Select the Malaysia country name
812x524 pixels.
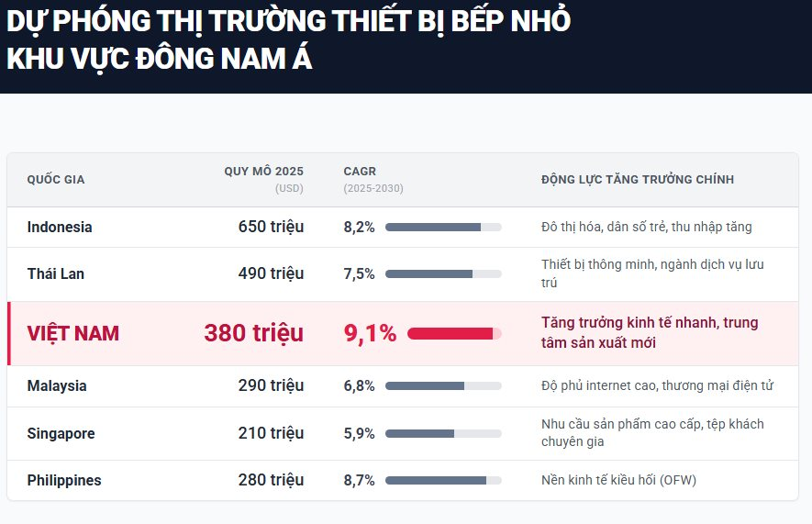[57, 386]
